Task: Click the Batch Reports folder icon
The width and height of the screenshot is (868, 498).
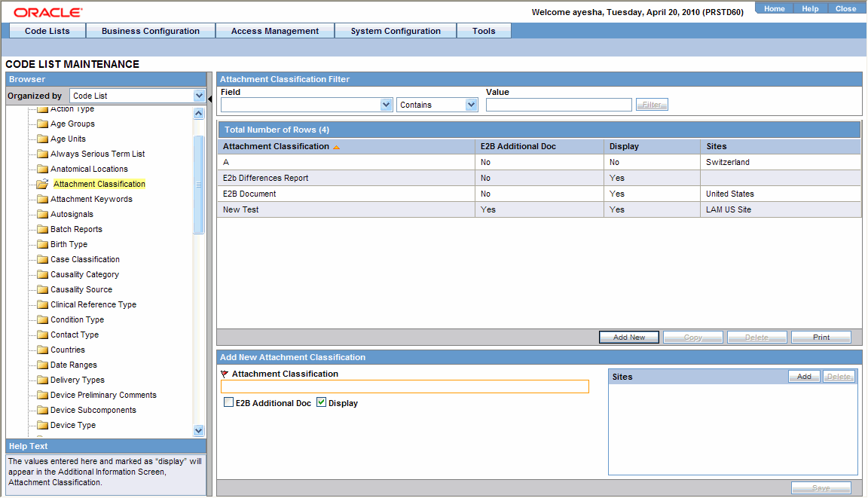Action: click(x=43, y=229)
